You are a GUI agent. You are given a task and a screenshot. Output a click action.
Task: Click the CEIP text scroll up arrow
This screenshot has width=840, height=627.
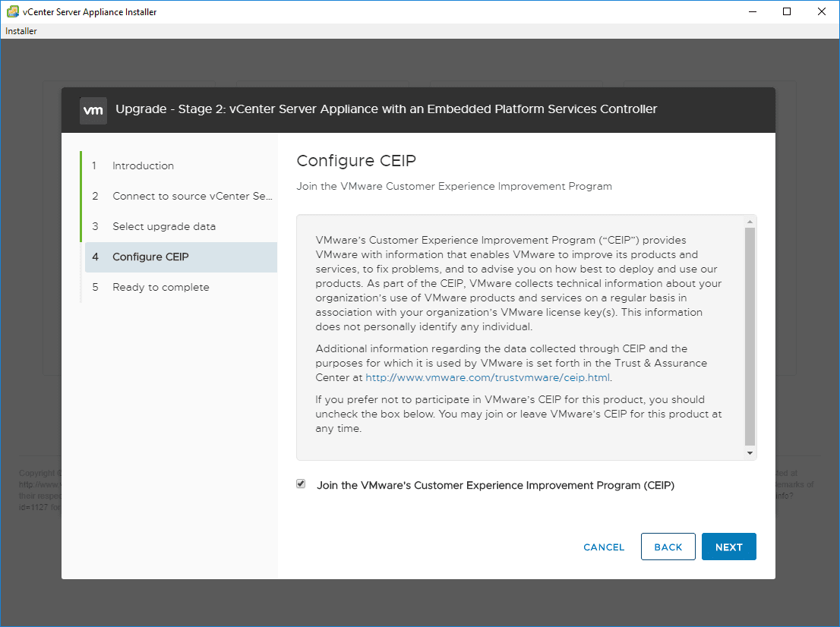[750, 222]
